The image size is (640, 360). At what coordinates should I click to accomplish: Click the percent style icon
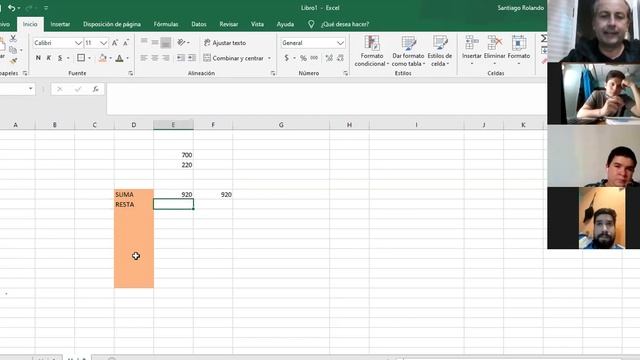click(x=303, y=58)
